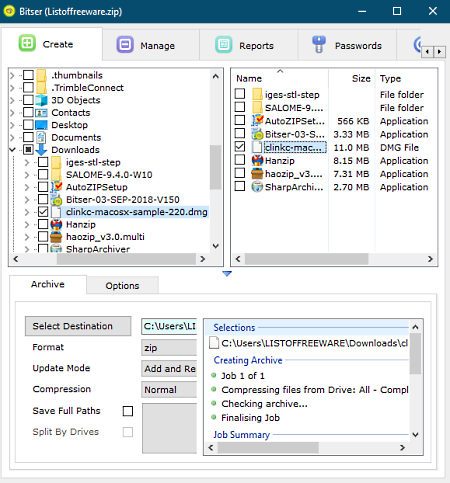Image resolution: width=450 pixels, height=483 pixels.
Task: Switch to the Options tab
Action: click(x=122, y=286)
